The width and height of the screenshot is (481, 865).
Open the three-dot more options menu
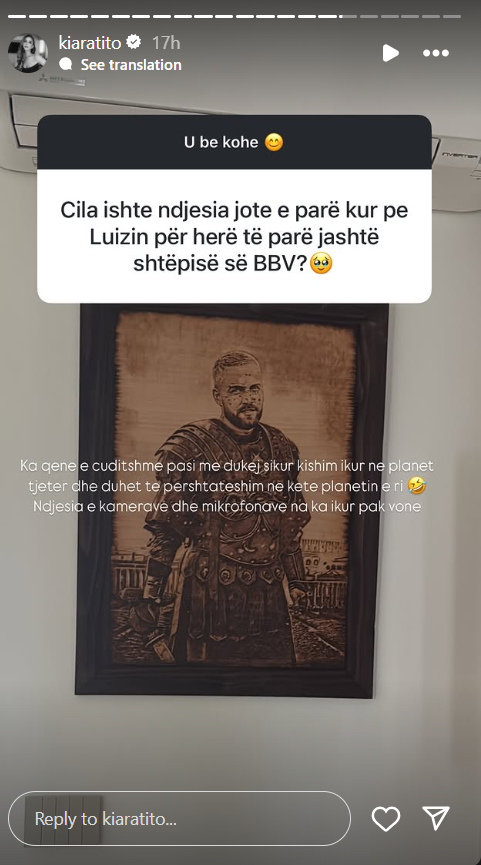436,53
